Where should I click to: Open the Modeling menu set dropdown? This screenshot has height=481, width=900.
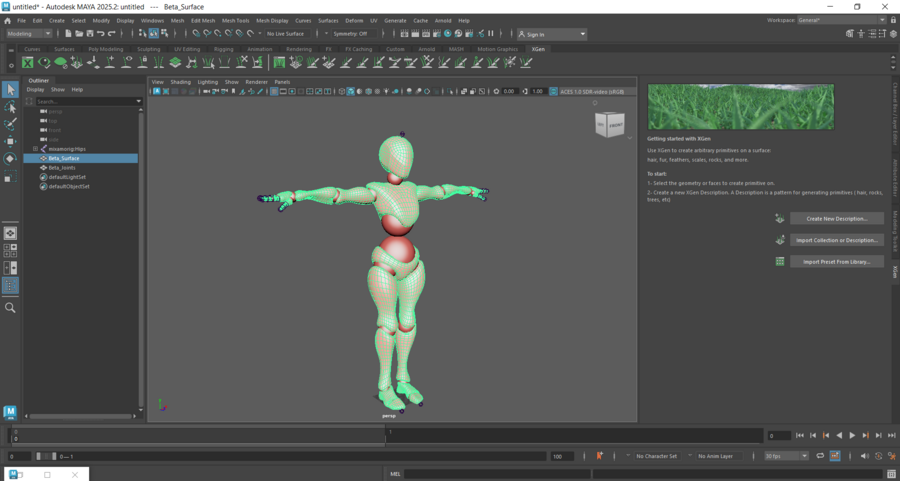(28, 34)
